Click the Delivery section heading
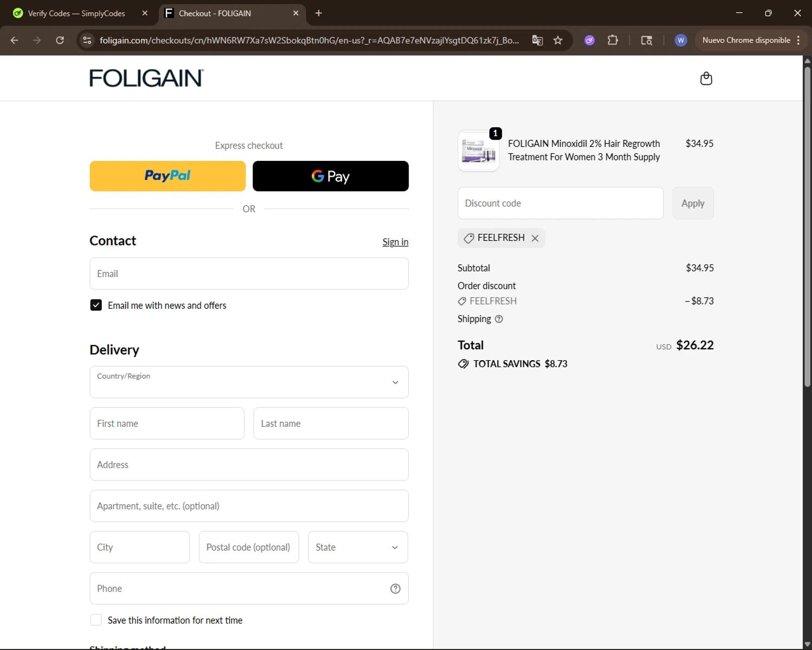The height and width of the screenshot is (650, 812). point(114,350)
